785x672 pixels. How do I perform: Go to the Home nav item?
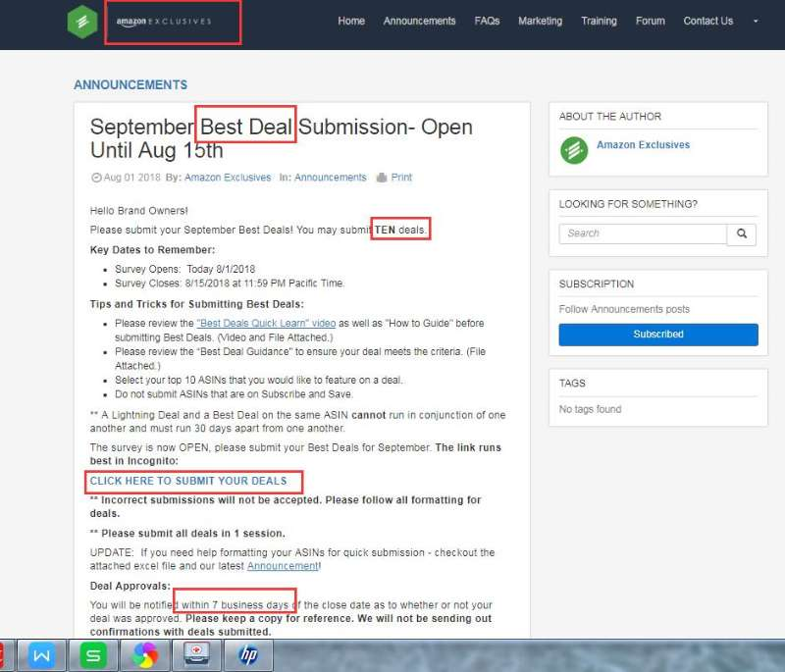pyautogui.click(x=351, y=21)
